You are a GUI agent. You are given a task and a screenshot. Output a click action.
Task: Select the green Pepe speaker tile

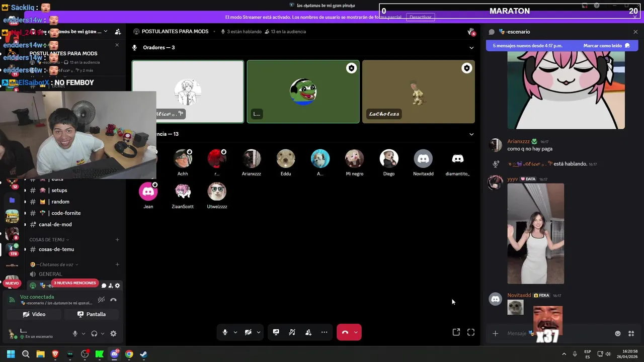(303, 92)
